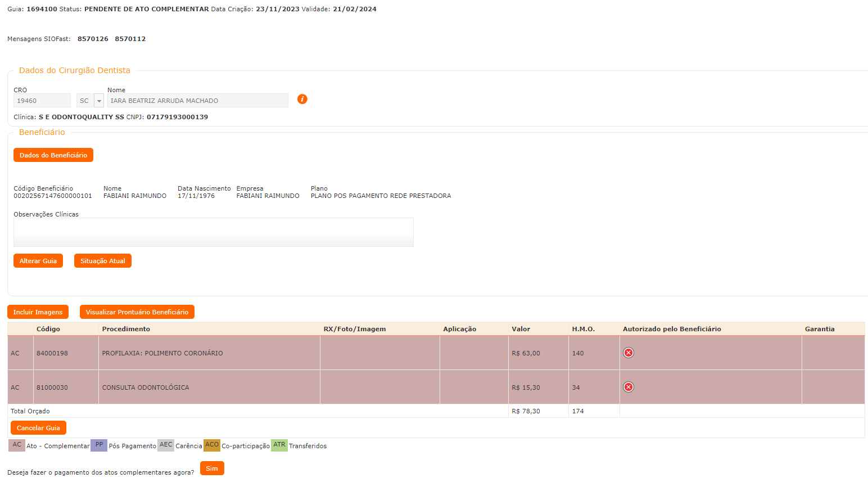868x496 pixels.
Task: Open Visualizar Prontuário Beneficiário
Action: [x=137, y=312]
